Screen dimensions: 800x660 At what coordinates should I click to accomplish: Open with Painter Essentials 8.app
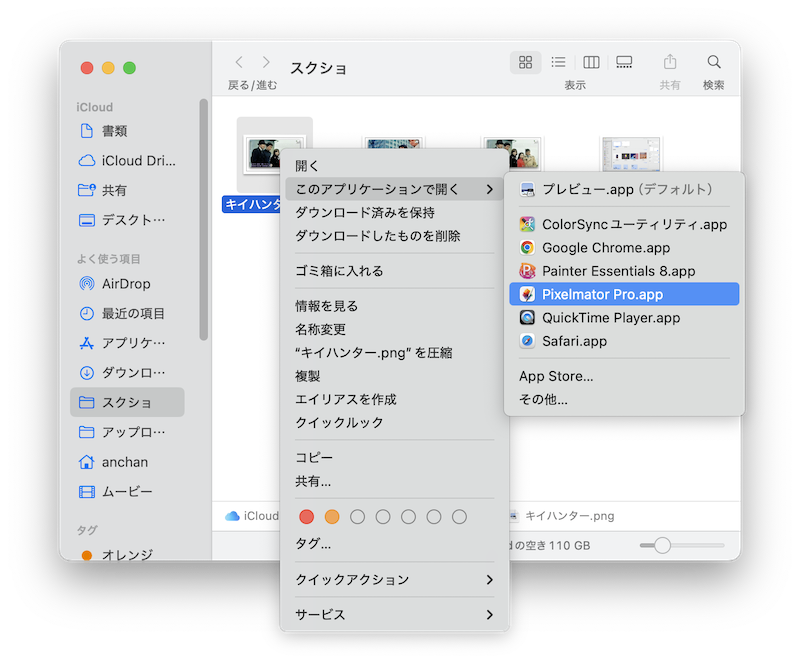pos(624,271)
